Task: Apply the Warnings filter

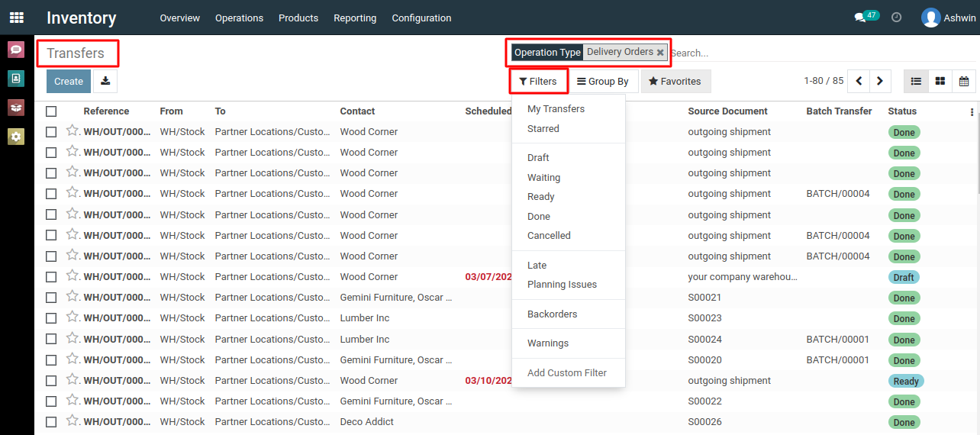Action: pyautogui.click(x=548, y=343)
